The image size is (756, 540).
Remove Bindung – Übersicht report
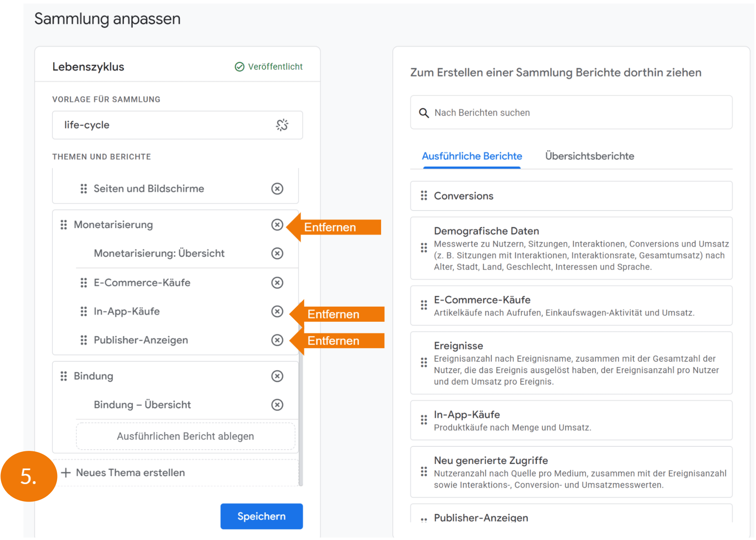coord(277,405)
